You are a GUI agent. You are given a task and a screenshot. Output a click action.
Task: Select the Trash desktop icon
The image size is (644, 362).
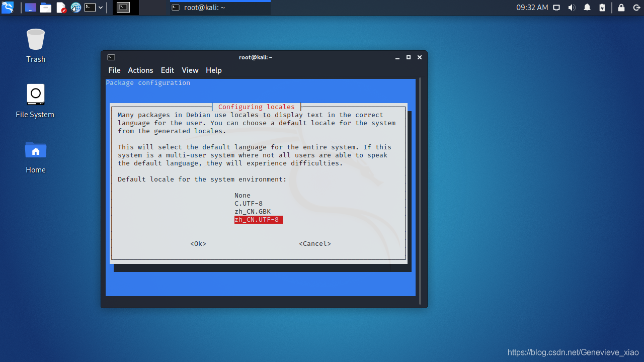pyautogui.click(x=36, y=46)
